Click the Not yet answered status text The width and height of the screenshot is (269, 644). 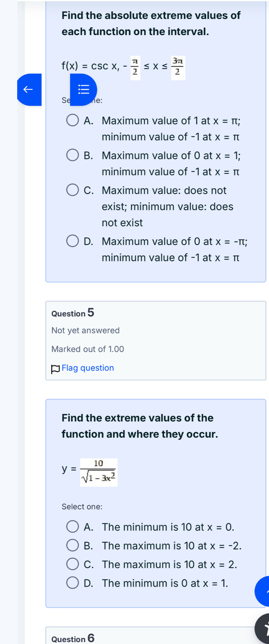tap(85, 330)
